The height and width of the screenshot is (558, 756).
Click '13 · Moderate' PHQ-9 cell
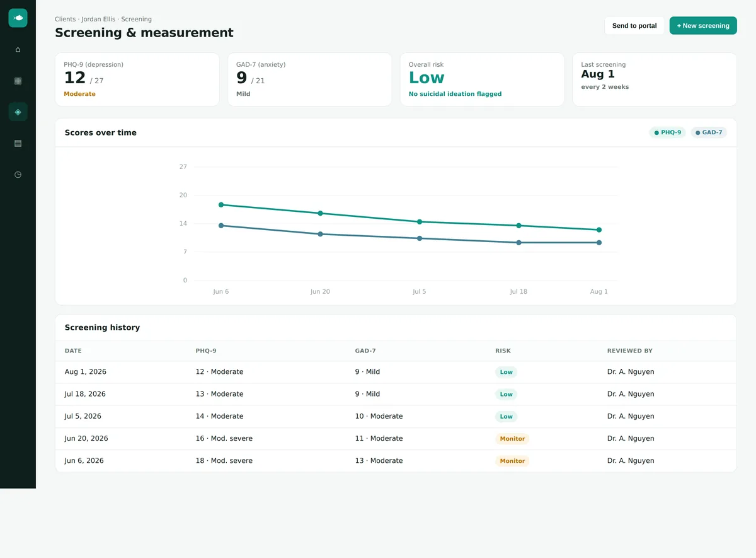coord(219,394)
